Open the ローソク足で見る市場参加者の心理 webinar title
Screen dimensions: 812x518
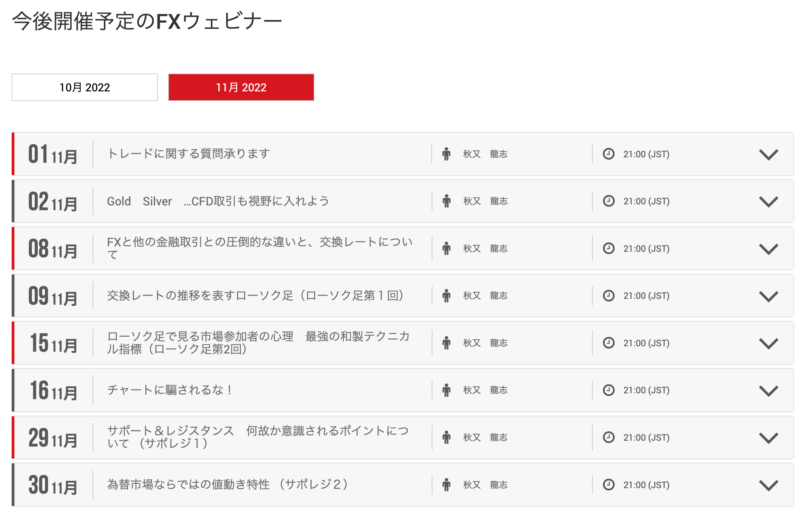coord(258,342)
